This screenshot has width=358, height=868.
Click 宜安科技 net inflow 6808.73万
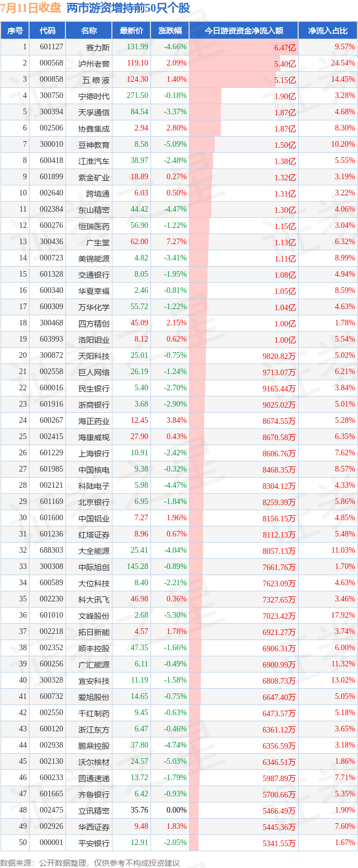pos(279,681)
